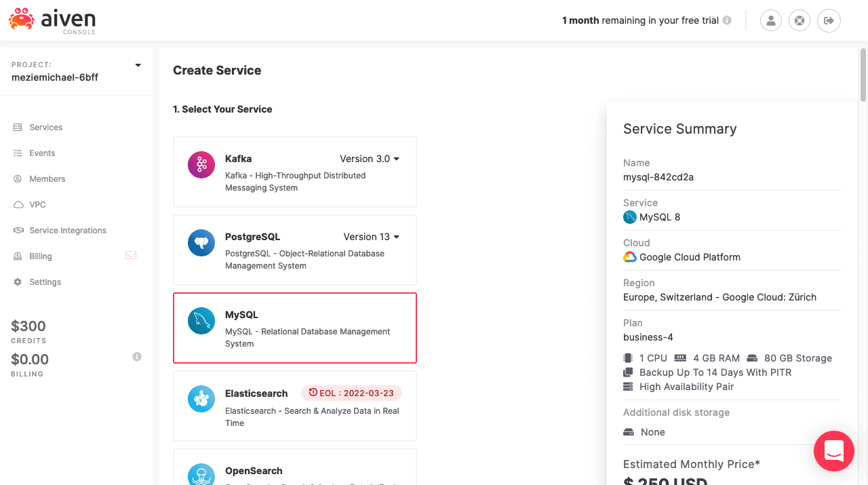Click the billing info icon in sidebar

click(x=137, y=357)
